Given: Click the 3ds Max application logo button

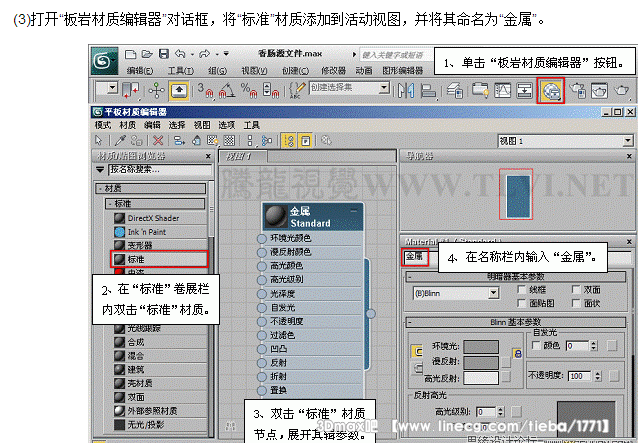Looking at the screenshot, I should coord(104,61).
